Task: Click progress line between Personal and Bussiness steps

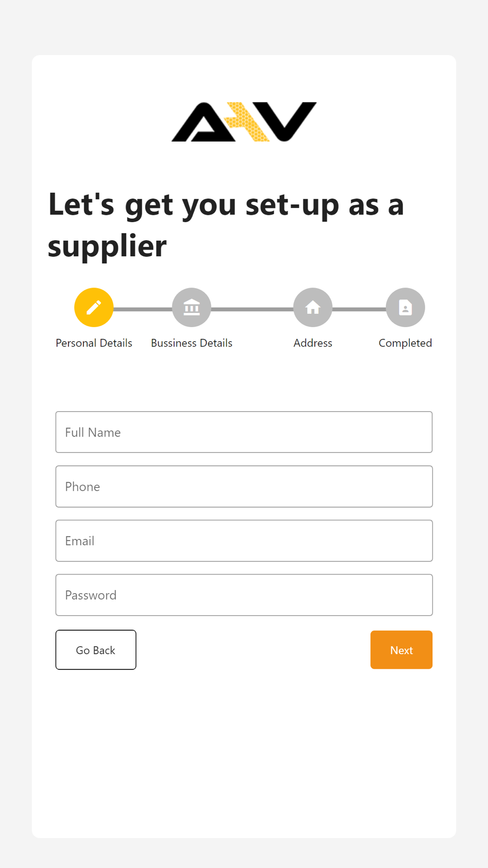Action: pyautogui.click(x=143, y=310)
